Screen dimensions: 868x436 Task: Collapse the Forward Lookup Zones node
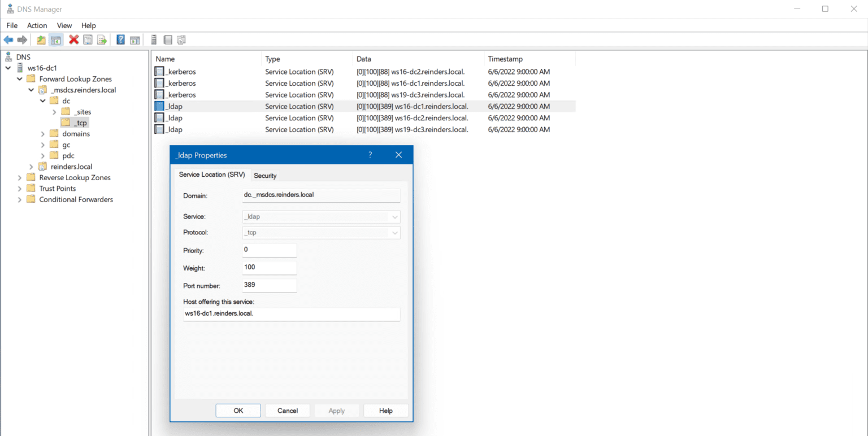click(20, 79)
